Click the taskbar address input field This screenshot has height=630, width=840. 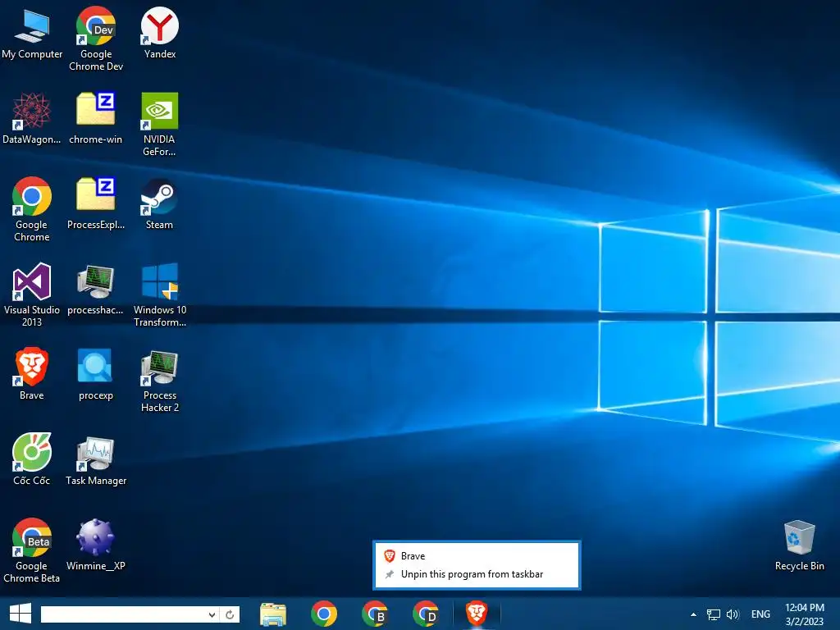click(x=124, y=614)
